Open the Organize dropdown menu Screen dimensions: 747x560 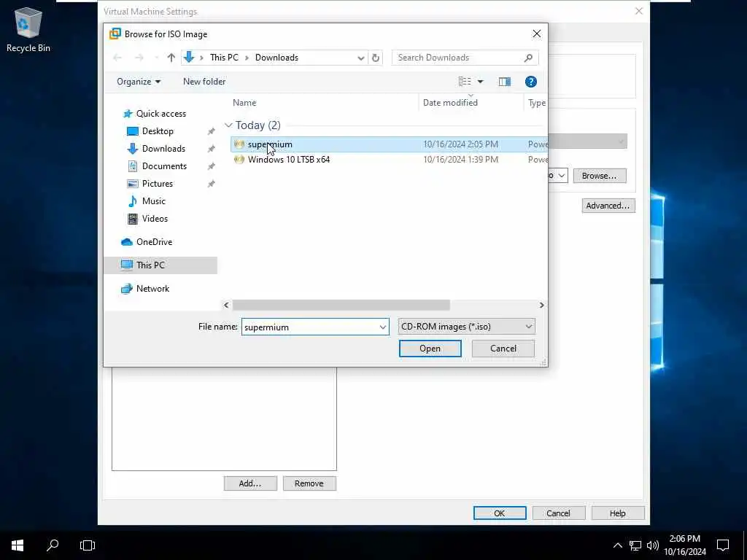coord(138,82)
